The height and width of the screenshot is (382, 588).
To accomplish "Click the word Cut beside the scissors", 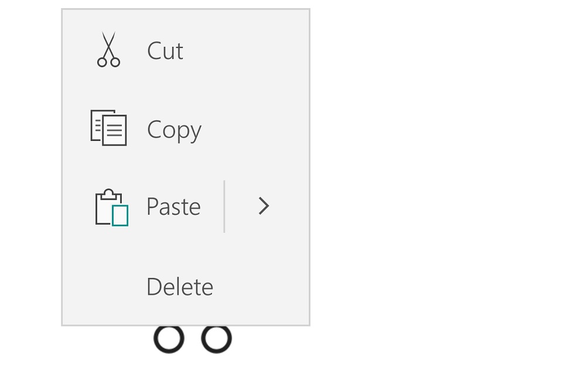I will tap(165, 51).
